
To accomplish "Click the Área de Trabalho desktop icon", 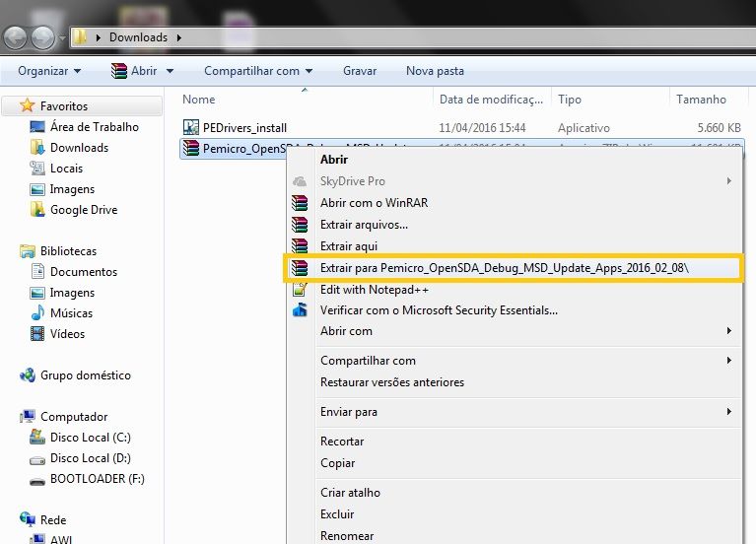I will pos(37,127).
